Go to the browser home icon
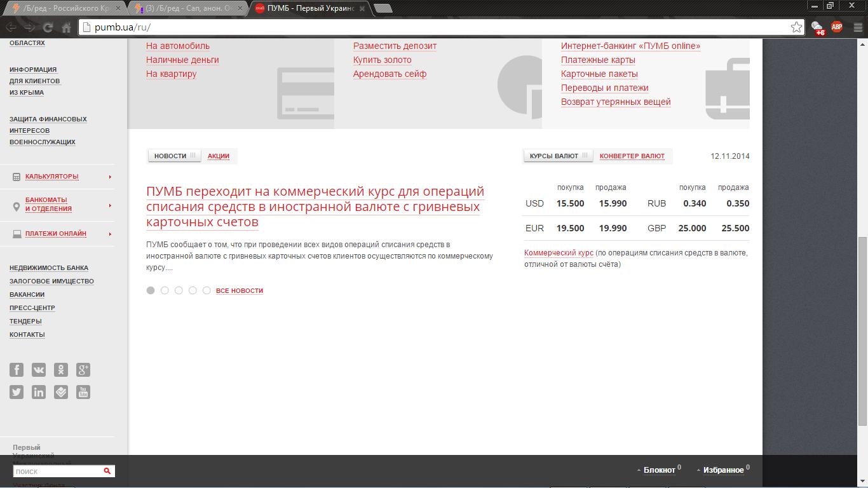 pos(66,27)
